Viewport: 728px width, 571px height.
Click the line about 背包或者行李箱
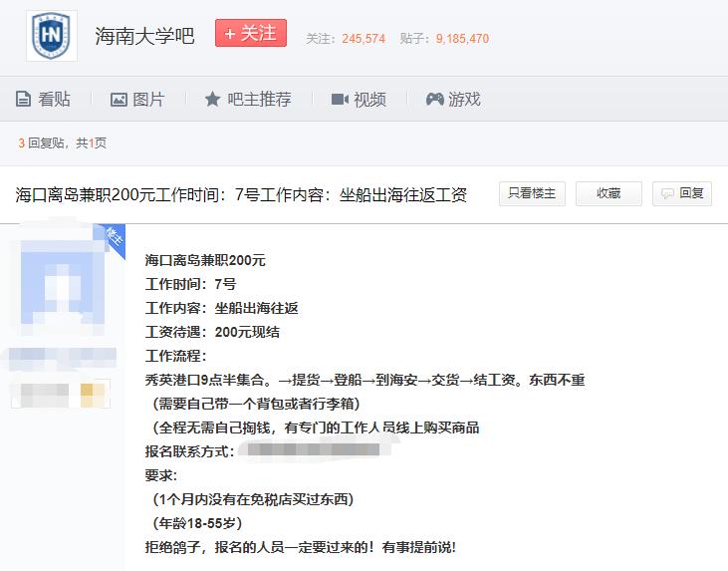click(256, 404)
